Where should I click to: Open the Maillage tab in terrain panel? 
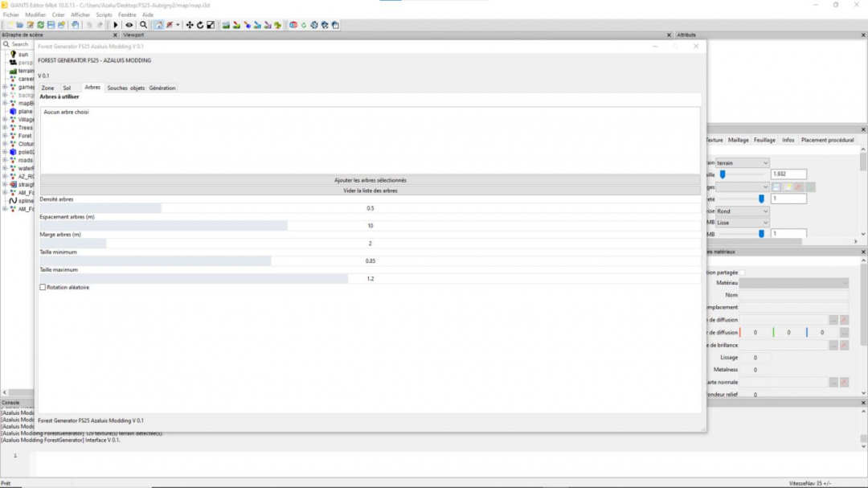(x=738, y=140)
